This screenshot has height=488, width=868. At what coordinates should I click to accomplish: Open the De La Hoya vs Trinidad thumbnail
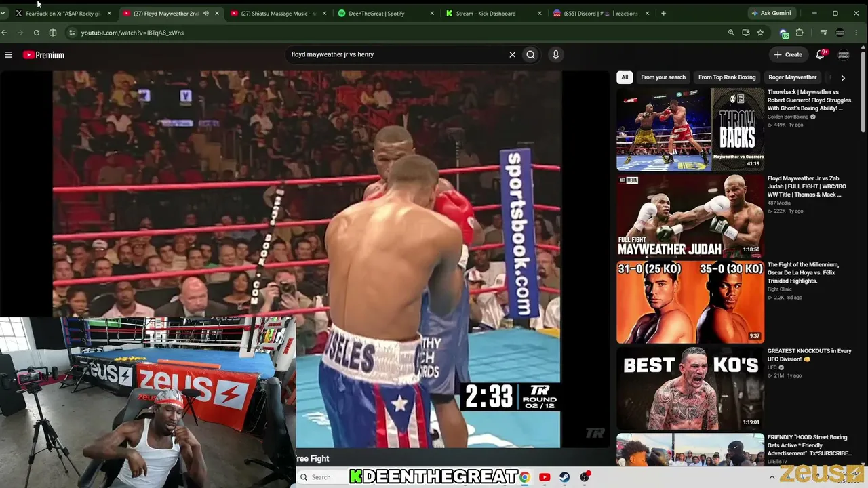coord(690,302)
